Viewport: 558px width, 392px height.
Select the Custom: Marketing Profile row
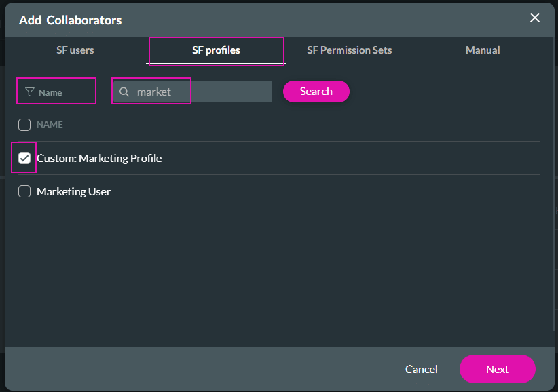coord(98,157)
